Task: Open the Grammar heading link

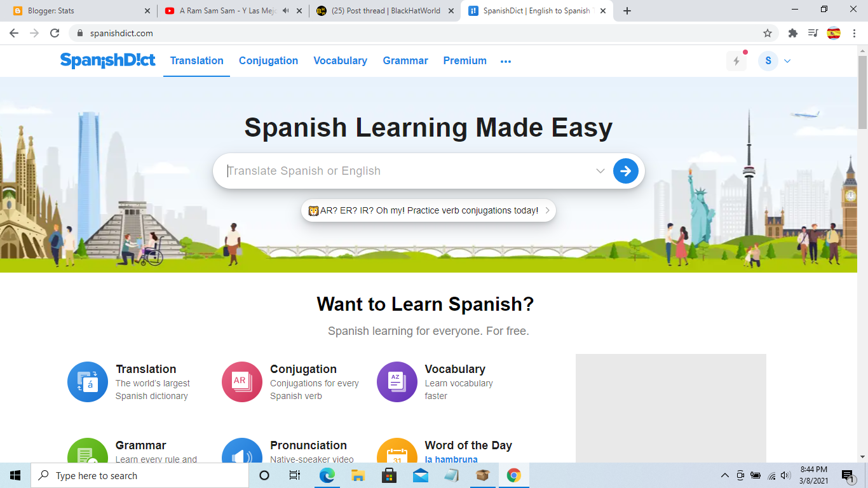Action: pos(140,445)
